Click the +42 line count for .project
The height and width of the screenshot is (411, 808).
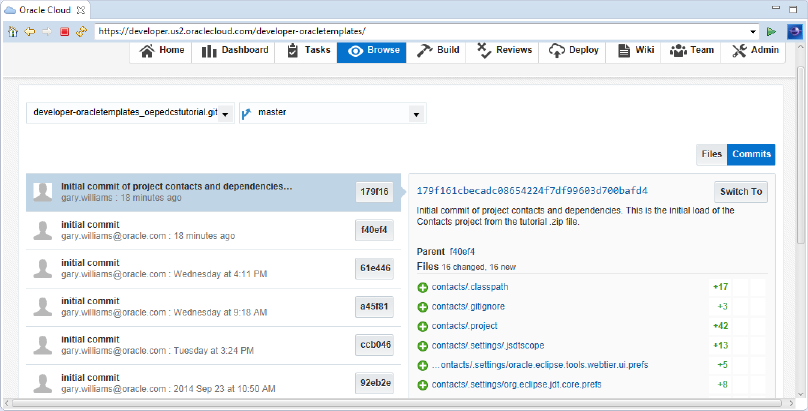[720, 326]
